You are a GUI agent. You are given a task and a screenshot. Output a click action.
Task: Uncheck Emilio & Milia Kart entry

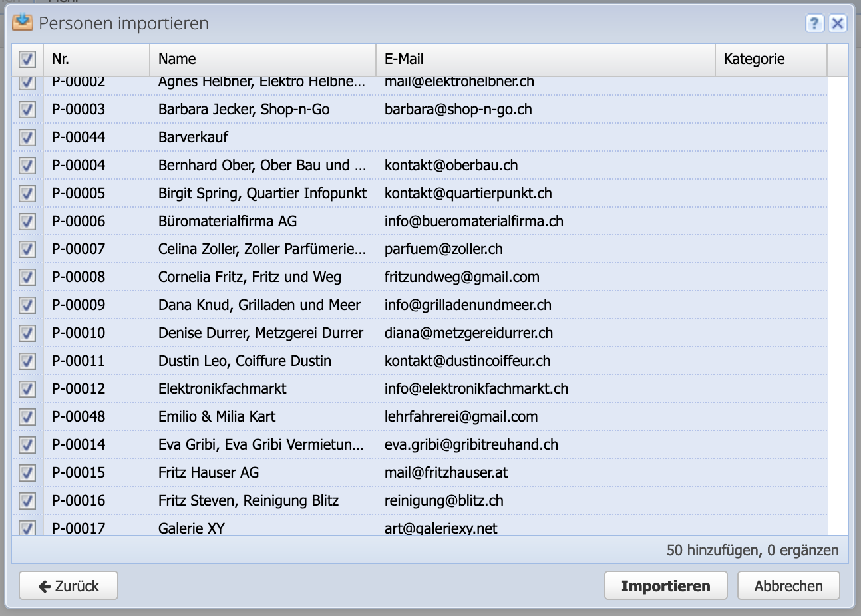click(x=27, y=416)
